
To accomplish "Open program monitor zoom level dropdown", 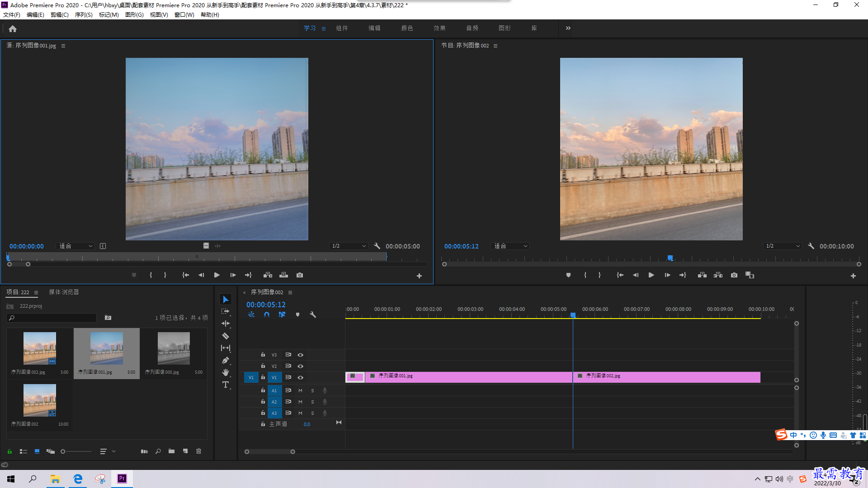I will [510, 246].
